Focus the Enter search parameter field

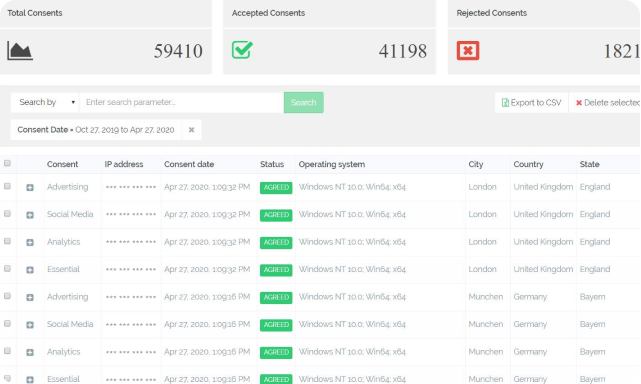point(182,102)
